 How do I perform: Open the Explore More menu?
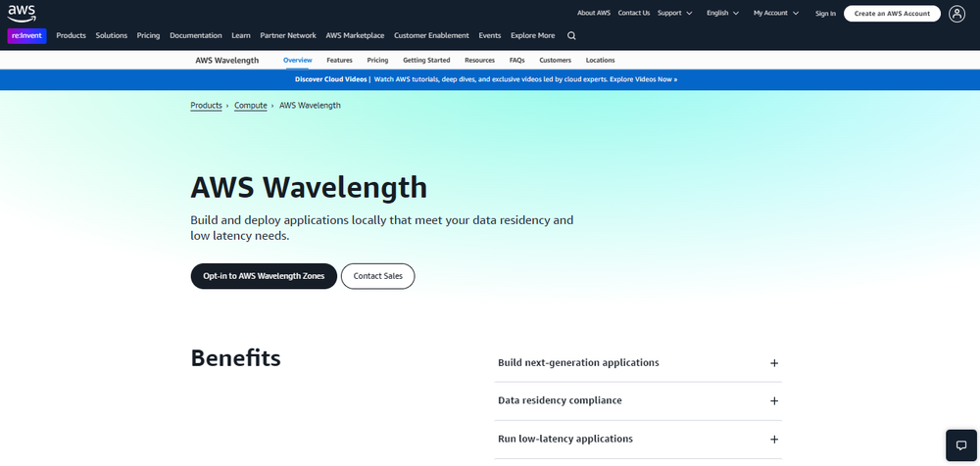click(532, 35)
